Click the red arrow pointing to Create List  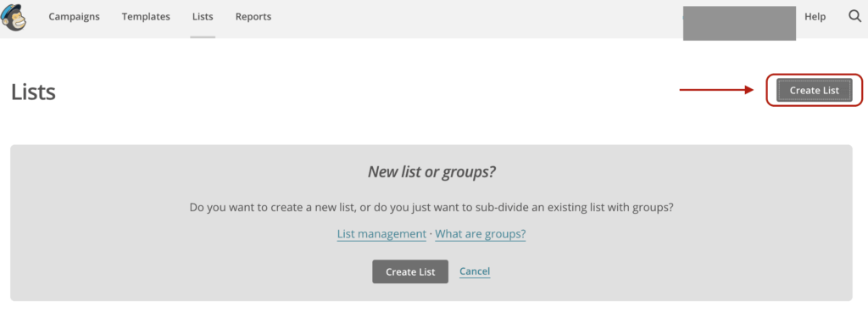[717, 90]
